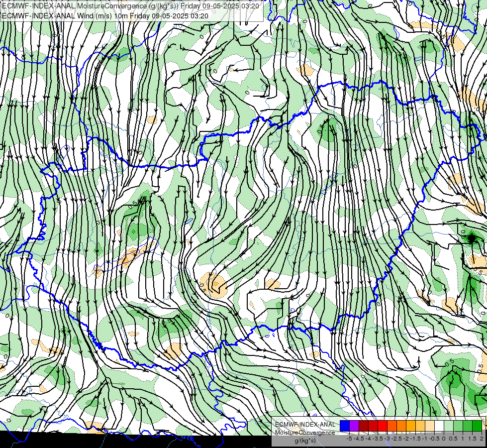
Task: Click 'MoistureConvergence' text in the legend
Action: [305, 433]
